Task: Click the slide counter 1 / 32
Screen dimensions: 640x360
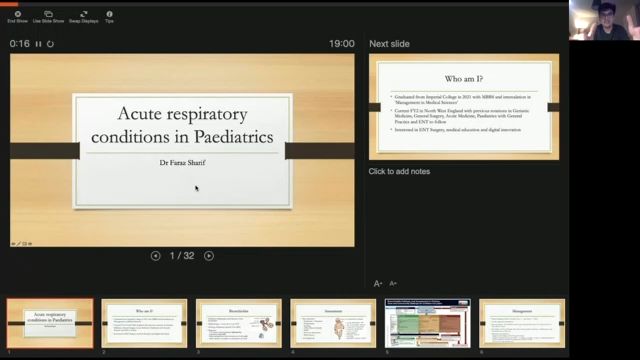Action: pos(182,256)
